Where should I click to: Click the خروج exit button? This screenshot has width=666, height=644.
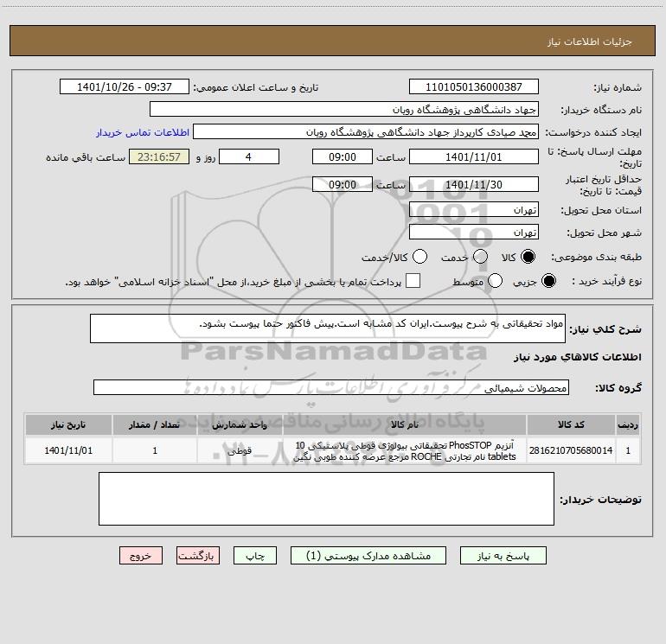[141, 556]
